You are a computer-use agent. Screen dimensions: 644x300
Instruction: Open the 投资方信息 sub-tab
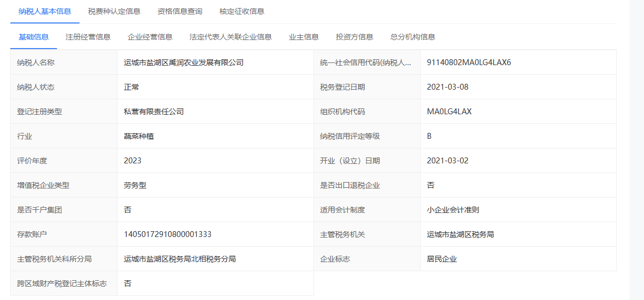[355, 37]
